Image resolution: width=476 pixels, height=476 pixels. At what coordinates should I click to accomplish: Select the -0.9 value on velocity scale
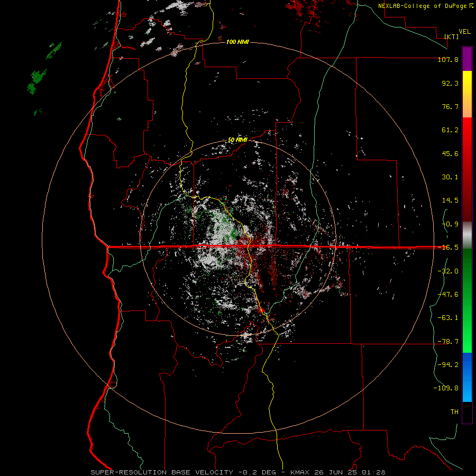point(450,224)
